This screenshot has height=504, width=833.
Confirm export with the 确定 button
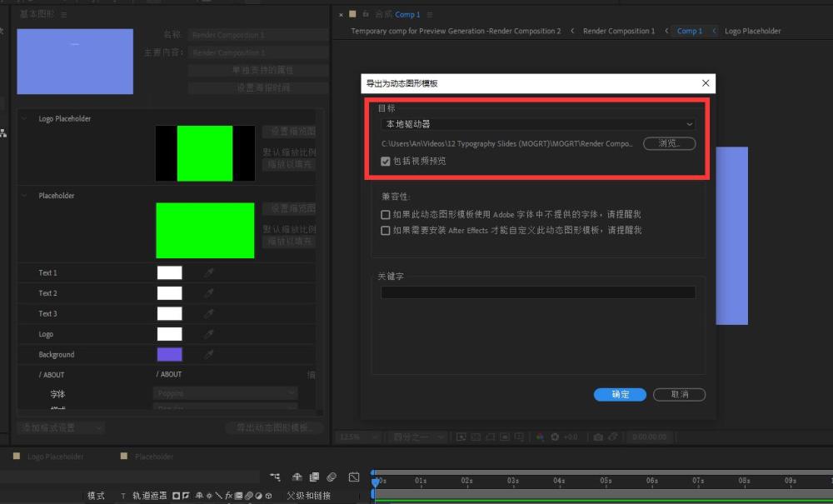click(620, 395)
